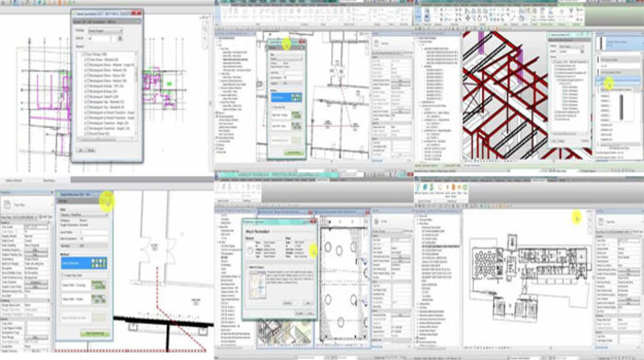
Task: Click element icon in bottom-middle dialog details
Action: point(250,250)
